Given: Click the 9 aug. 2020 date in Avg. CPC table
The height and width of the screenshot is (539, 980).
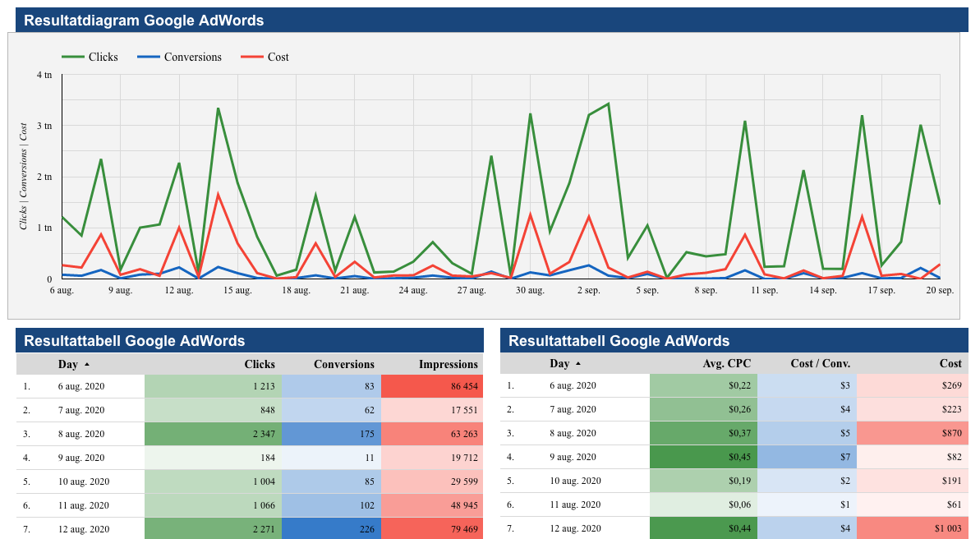Looking at the screenshot, I should pyautogui.click(x=573, y=457).
